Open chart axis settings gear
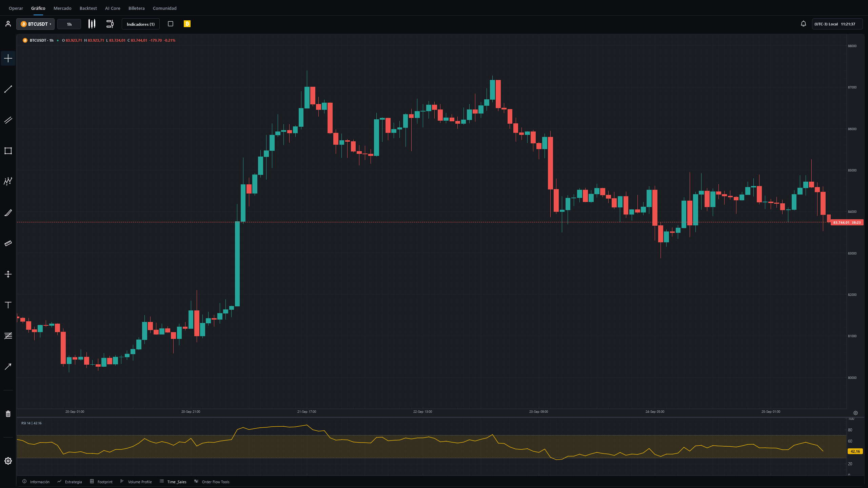This screenshot has width=868, height=488. click(855, 413)
